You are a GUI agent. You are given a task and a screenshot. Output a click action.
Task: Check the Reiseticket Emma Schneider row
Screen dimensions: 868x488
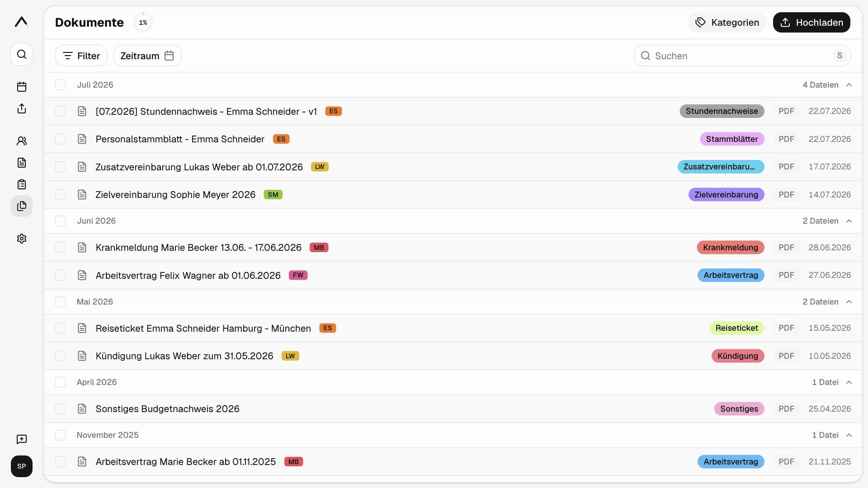60,328
